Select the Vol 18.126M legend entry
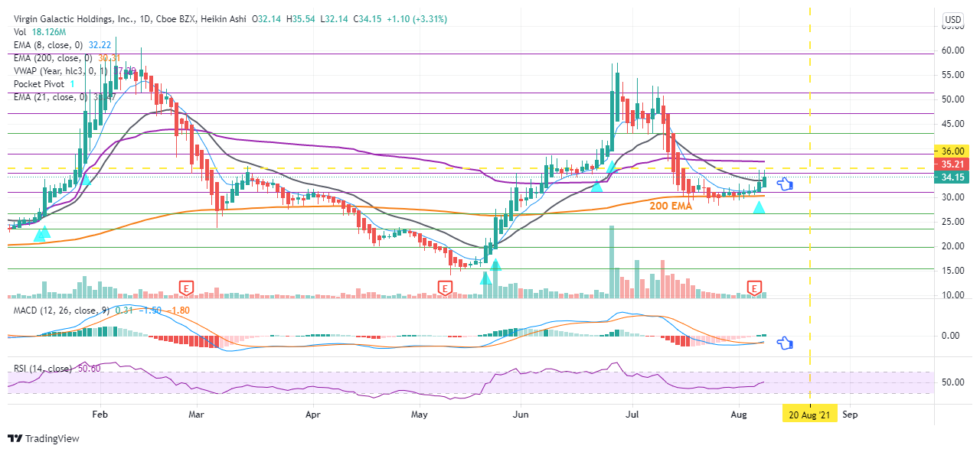This screenshot has width=980, height=452. (40, 32)
